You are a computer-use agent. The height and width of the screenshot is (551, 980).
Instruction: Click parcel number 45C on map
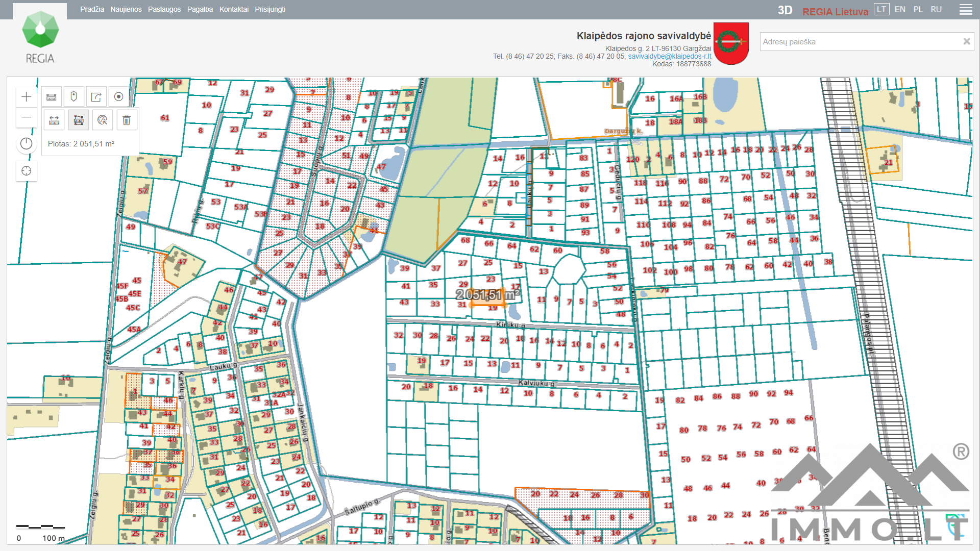click(133, 308)
